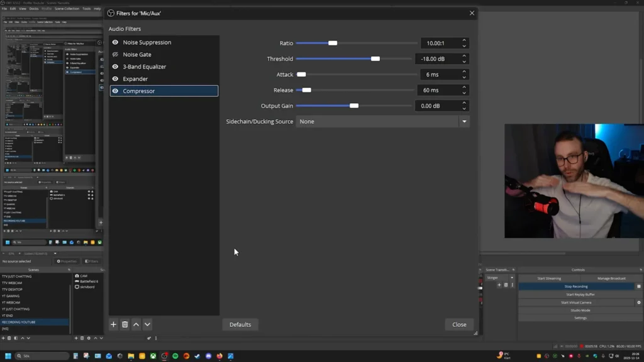Open the View menu in OBS
The width and height of the screenshot is (644, 362).
23,9
